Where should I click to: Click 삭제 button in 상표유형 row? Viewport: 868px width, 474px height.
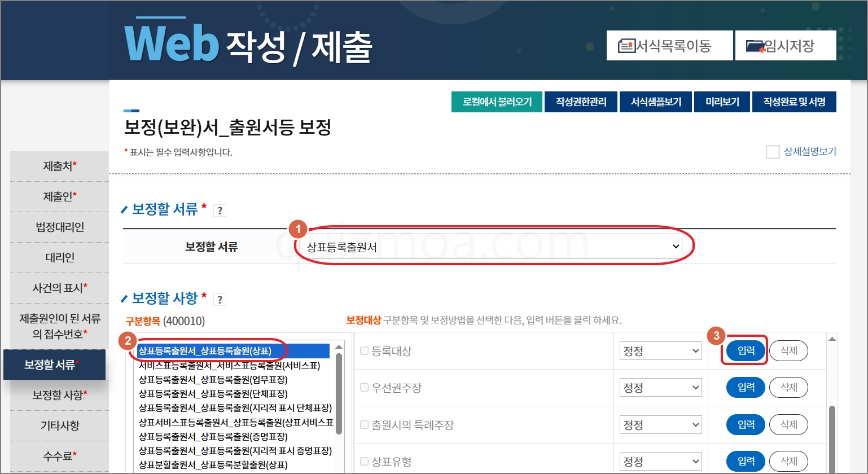click(x=788, y=461)
